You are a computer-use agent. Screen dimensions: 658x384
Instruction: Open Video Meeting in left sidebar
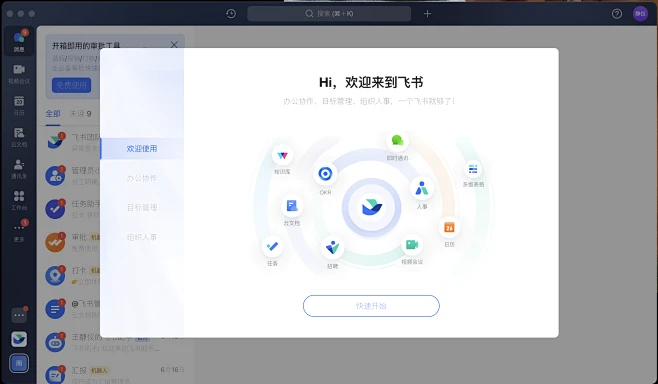tap(19, 73)
